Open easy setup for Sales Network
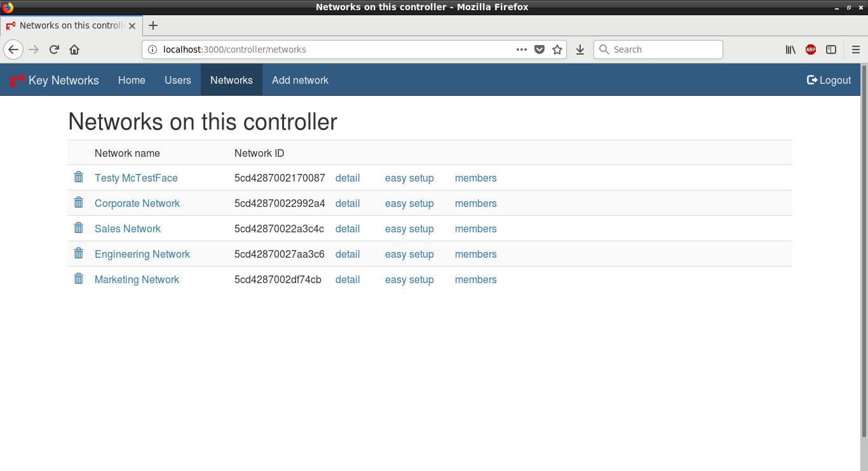Screen dimensions: 868x471 409,229
